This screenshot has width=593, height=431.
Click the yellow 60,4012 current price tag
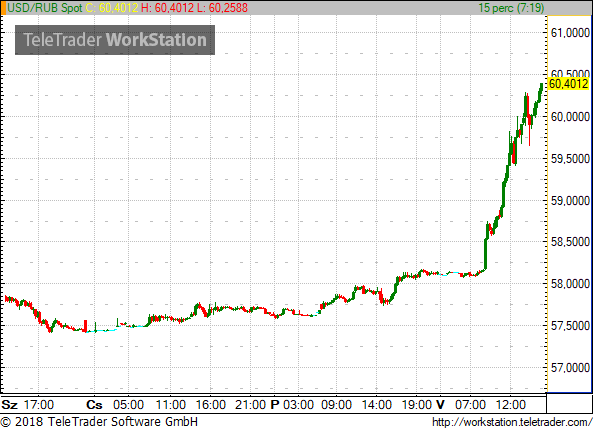pyautogui.click(x=568, y=84)
